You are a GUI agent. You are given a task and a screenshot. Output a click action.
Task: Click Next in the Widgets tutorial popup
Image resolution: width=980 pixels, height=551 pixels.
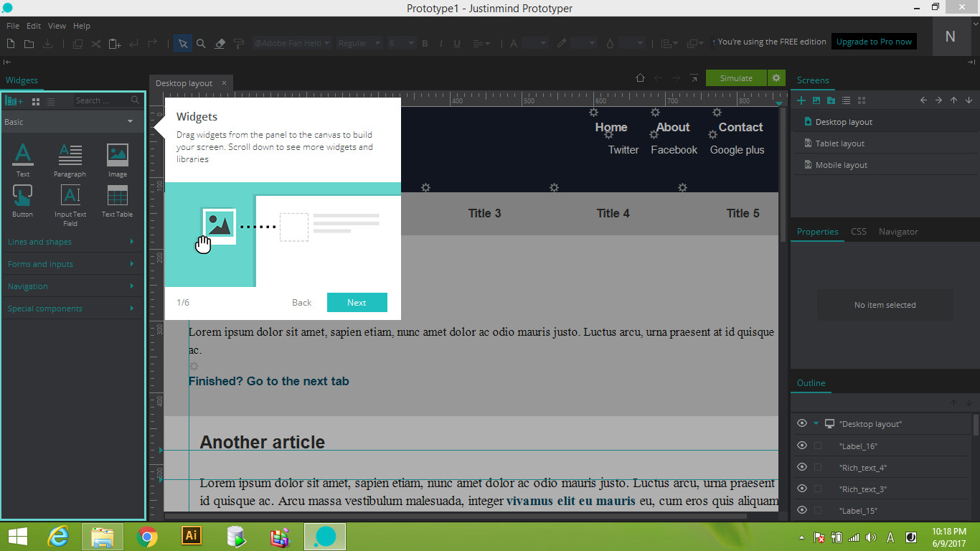pyautogui.click(x=357, y=302)
